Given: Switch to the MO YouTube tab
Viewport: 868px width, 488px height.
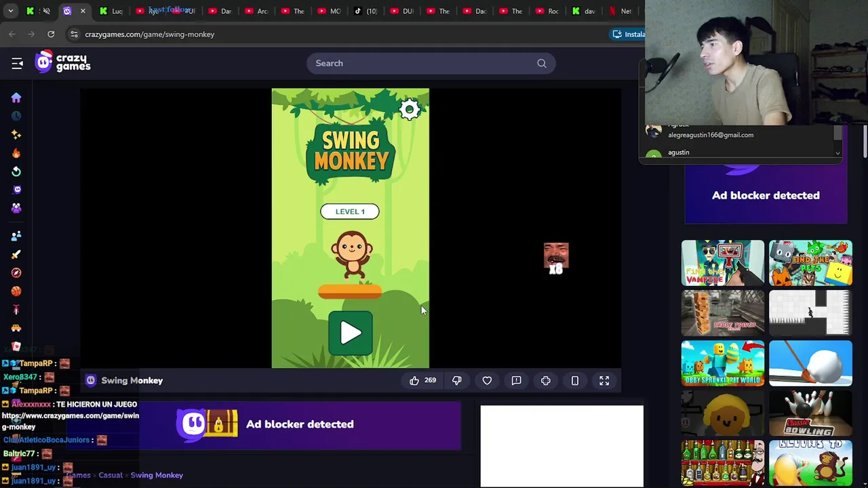Looking at the screenshot, I should point(330,11).
